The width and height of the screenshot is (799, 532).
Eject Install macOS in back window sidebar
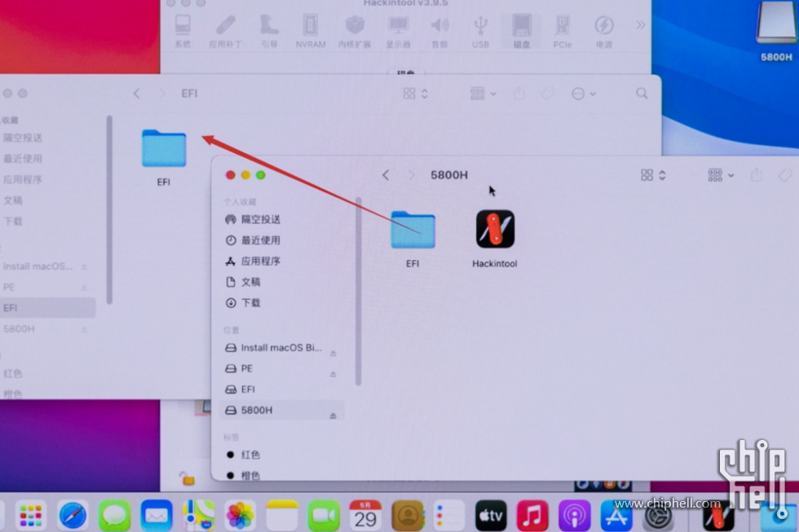tap(84, 266)
